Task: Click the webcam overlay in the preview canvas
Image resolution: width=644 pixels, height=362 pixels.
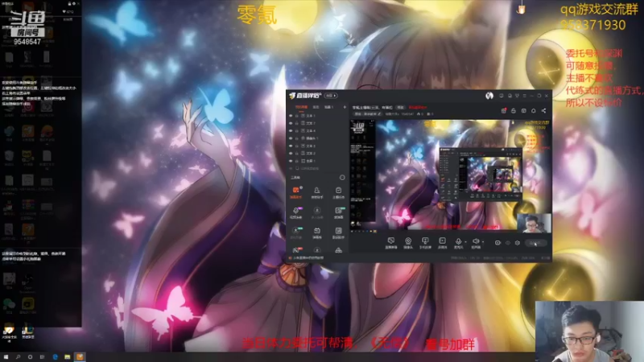Action: tap(534, 223)
